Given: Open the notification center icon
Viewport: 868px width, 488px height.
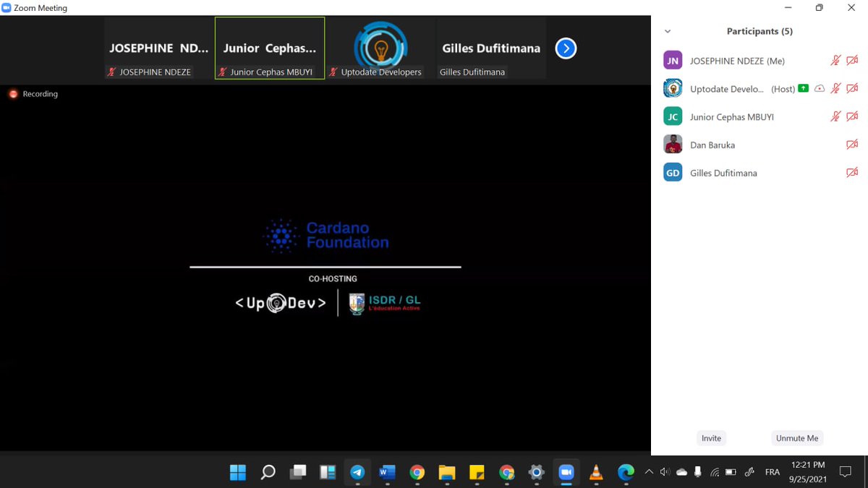Looking at the screenshot, I should [x=845, y=472].
